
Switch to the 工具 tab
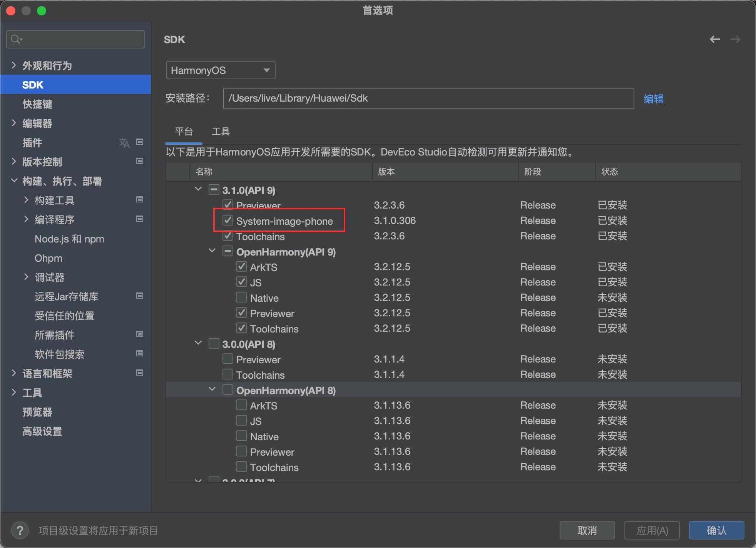[x=221, y=132]
